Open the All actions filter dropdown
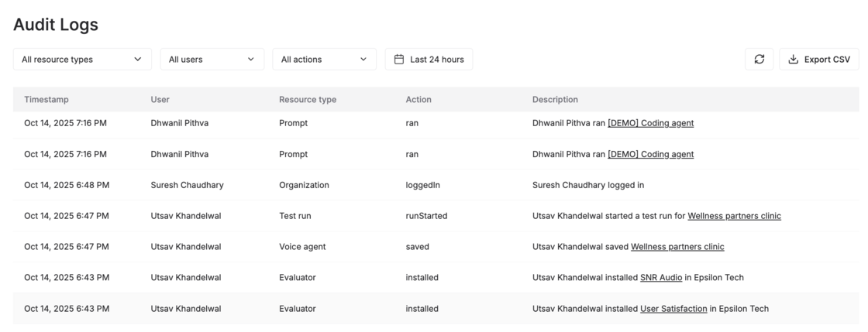The width and height of the screenshot is (868, 332). coord(324,60)
